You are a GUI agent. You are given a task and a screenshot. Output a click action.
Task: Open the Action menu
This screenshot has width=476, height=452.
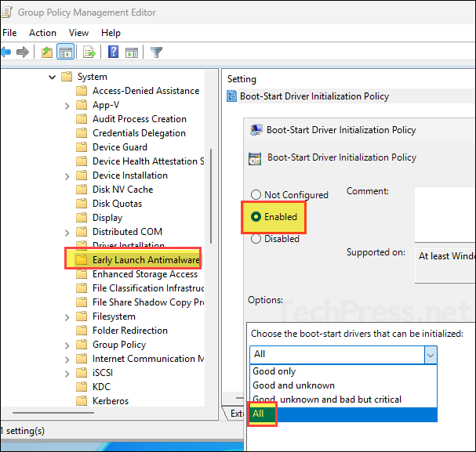click(x=42, y=33)
